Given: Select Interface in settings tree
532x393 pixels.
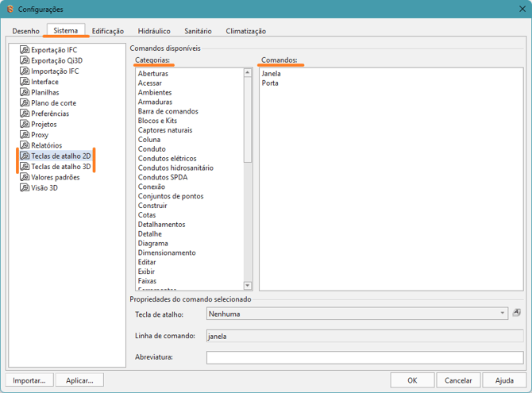Looking at the screenshot, I should [44, 82].
